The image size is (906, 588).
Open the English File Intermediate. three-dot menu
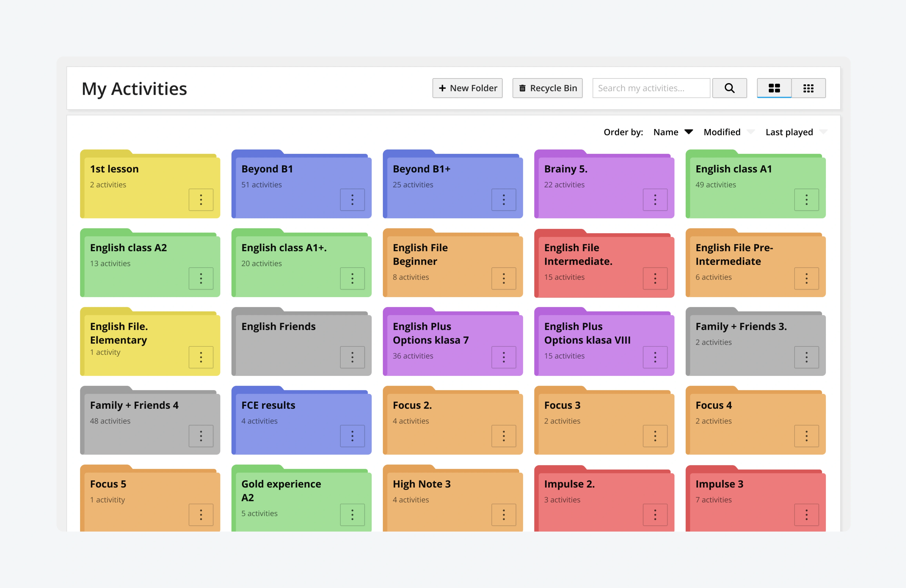655,278
